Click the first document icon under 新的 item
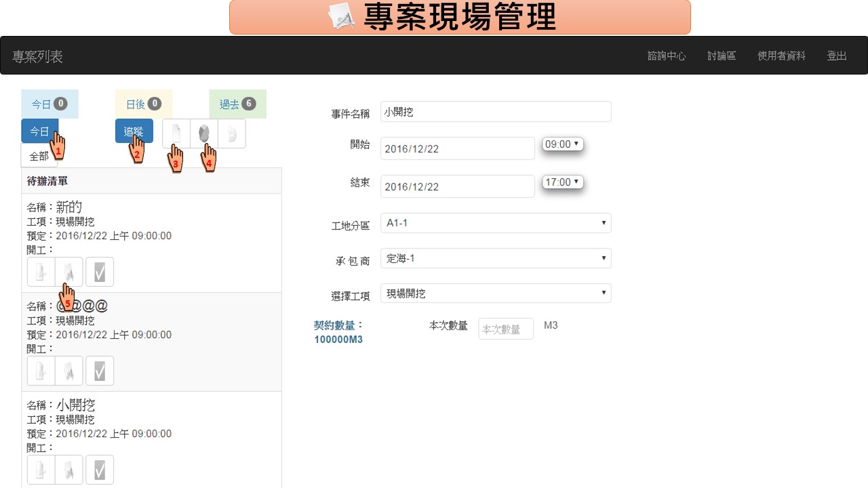 click(x=41, y=272)
